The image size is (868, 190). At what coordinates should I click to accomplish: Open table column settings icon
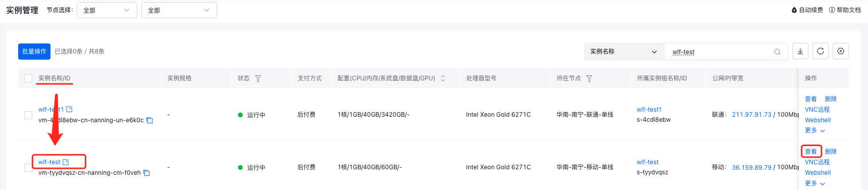coord(841,51)
